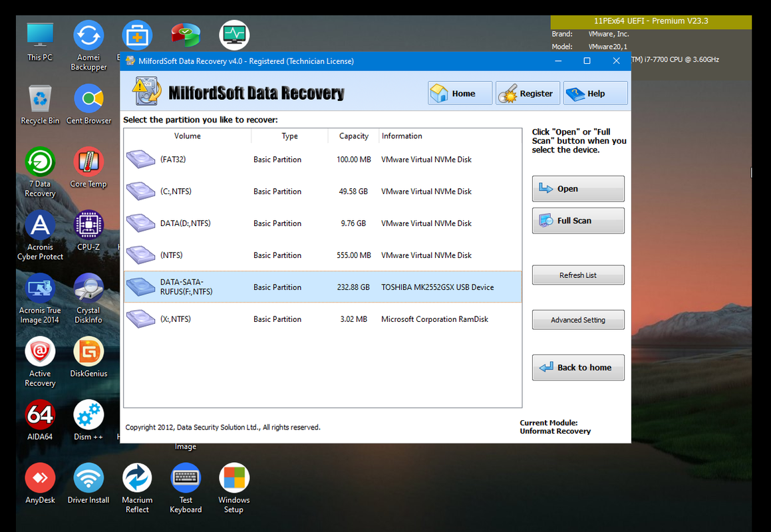Click the 49.58 GB capacity cell

click(x=353, y=192)
